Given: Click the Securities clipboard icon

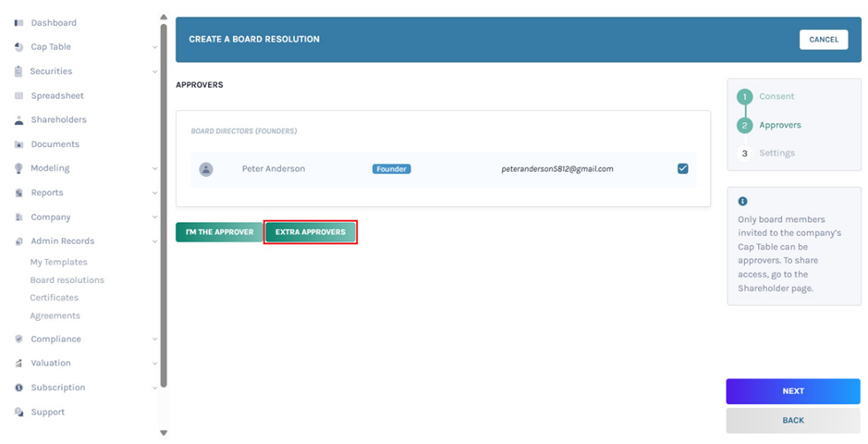Looking at the screenshot, I should (18, 71).
